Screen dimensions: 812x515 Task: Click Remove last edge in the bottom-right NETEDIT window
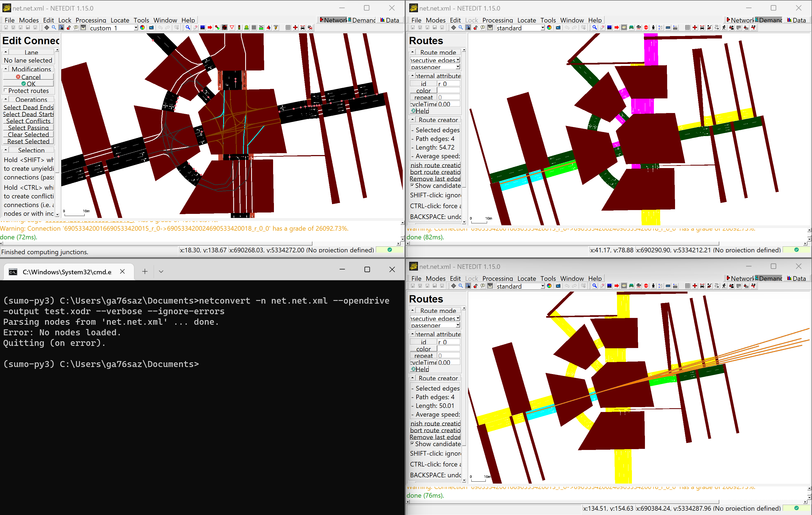pos(435,437)
